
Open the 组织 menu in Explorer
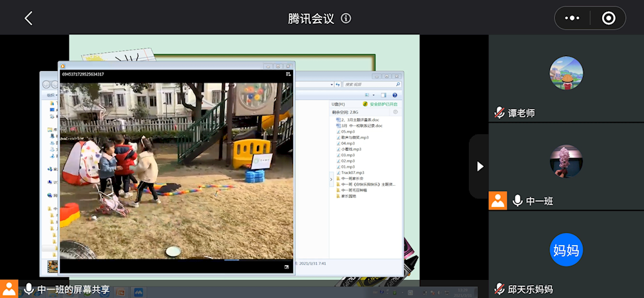(x=51, y=95)
